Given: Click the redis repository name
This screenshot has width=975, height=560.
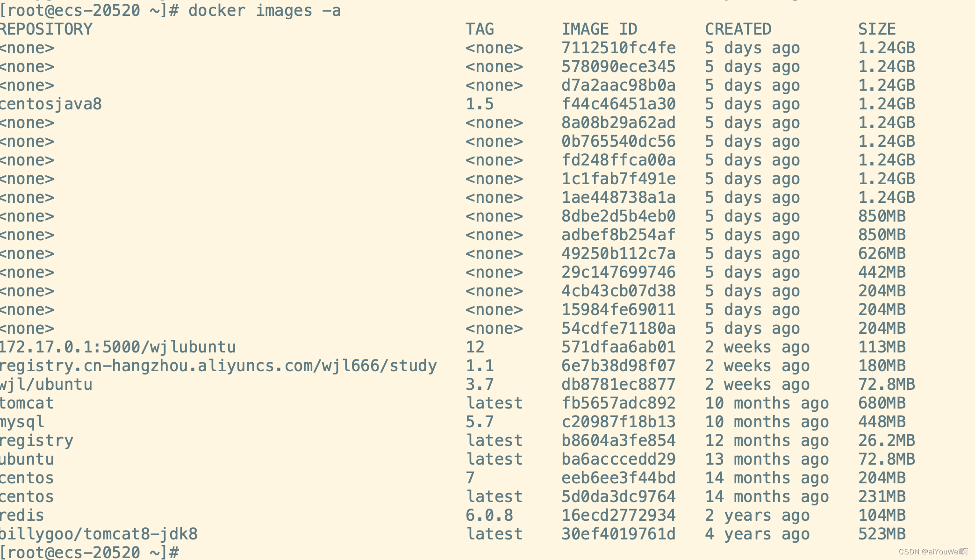Looking at the screenshot, I should tap(22, 515).
